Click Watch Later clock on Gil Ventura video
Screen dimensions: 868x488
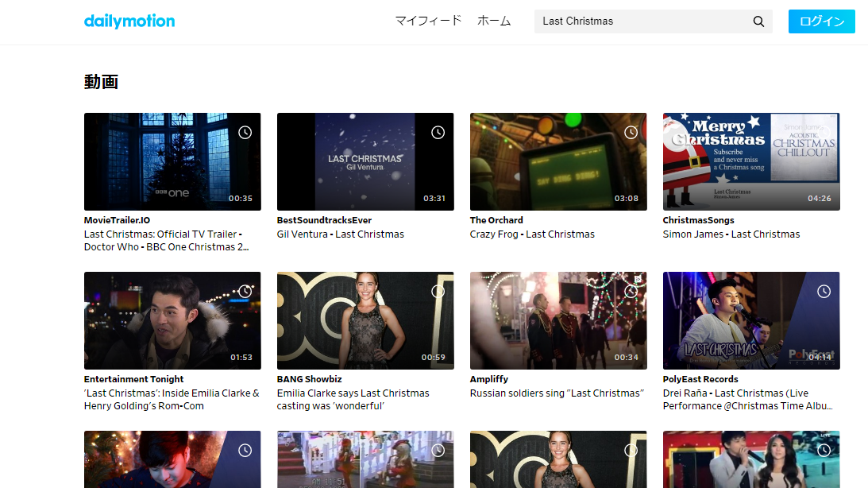(x=438, y=133)
